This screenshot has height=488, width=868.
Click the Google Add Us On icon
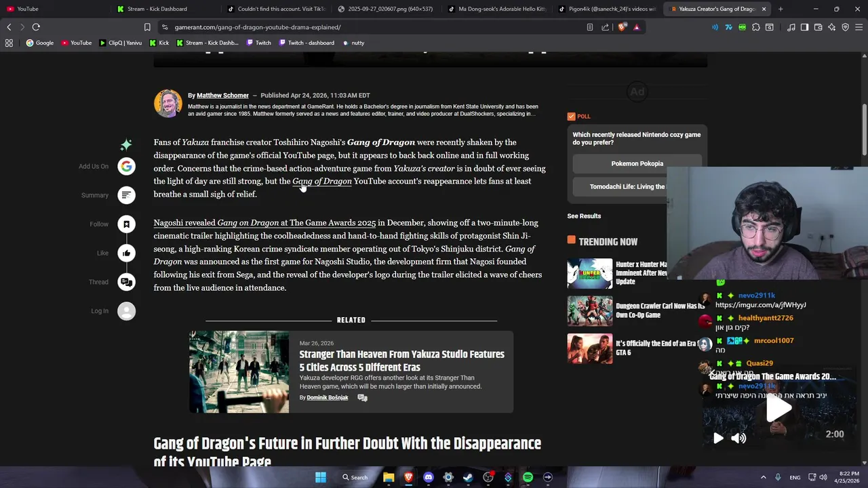126,166
